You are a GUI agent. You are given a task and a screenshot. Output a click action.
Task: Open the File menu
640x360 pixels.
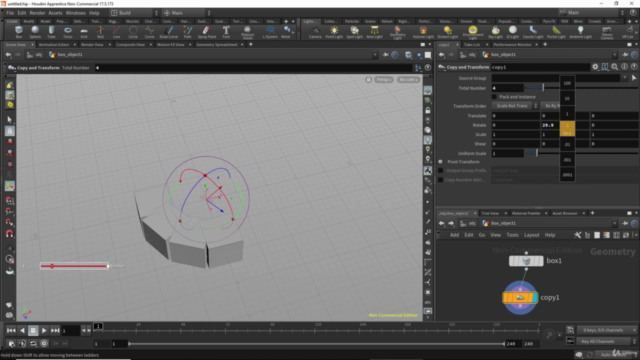click(x=10, y=13)
